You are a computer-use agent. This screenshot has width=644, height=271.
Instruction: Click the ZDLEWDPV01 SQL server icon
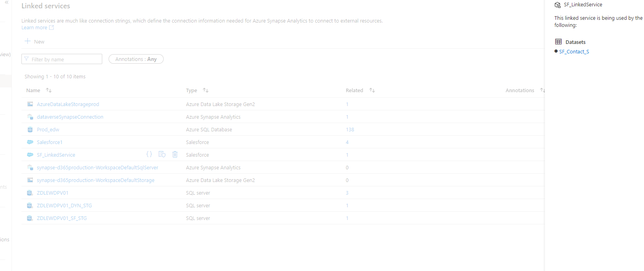[x=30, y=193]
